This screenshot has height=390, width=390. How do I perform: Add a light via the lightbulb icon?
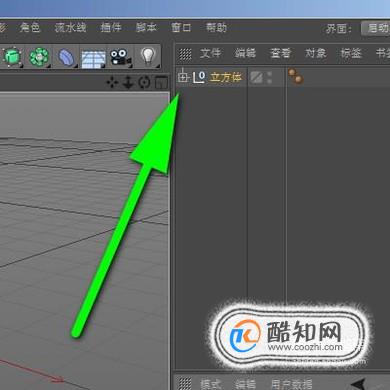point(148,56)
